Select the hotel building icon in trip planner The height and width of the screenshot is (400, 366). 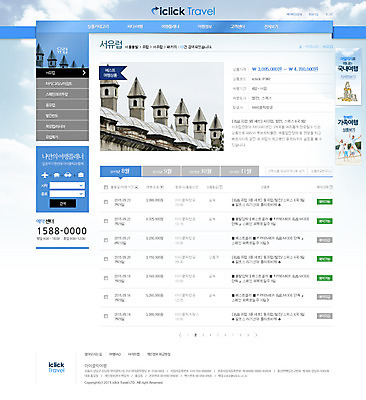point(57,175)
